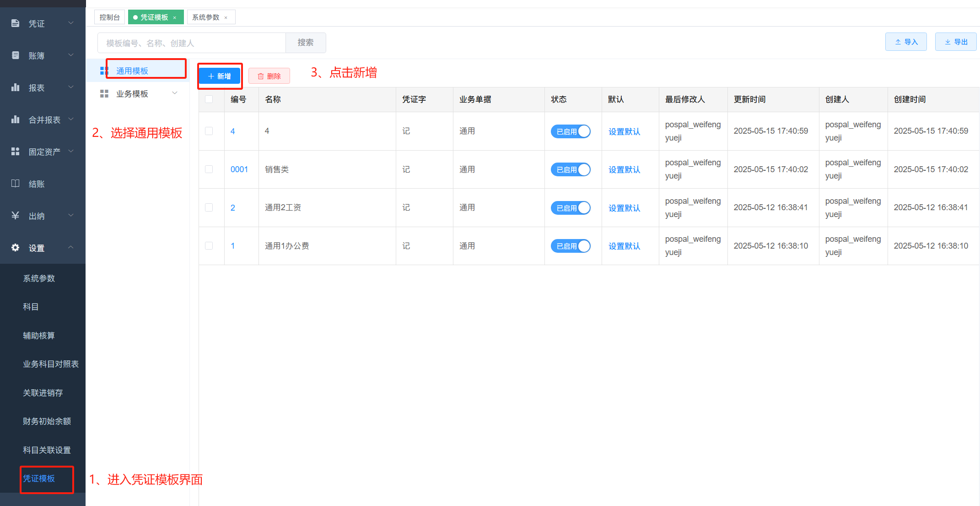The height and width of the screenshot is (506, 980).
Task: Open template number 0001 link
Action: pyautogui.click(x=239, y=169)
